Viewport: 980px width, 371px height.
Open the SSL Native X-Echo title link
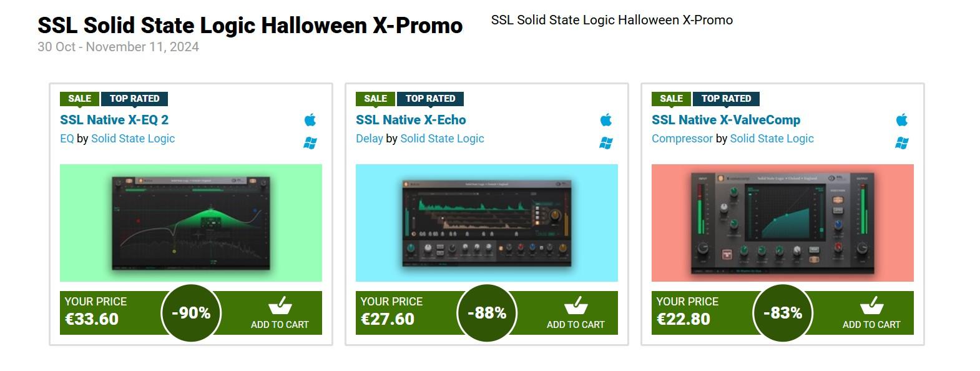point(411,120)
